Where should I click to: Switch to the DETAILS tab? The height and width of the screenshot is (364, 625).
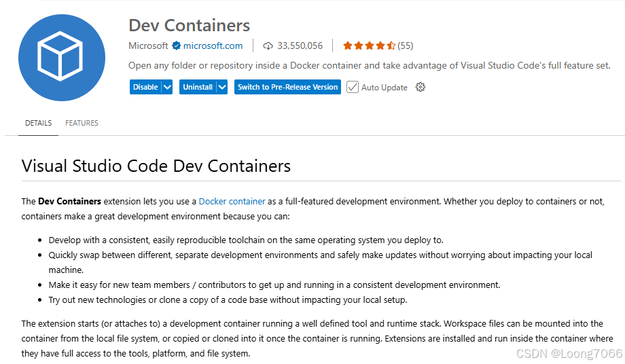tap(38, 123)
